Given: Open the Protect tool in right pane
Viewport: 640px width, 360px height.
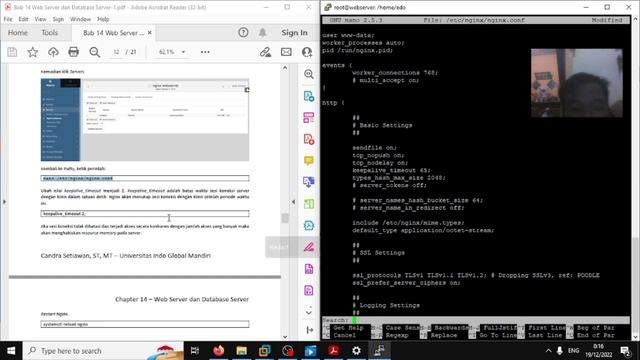Looking at the screenshot, I should [x=309, y=269].
